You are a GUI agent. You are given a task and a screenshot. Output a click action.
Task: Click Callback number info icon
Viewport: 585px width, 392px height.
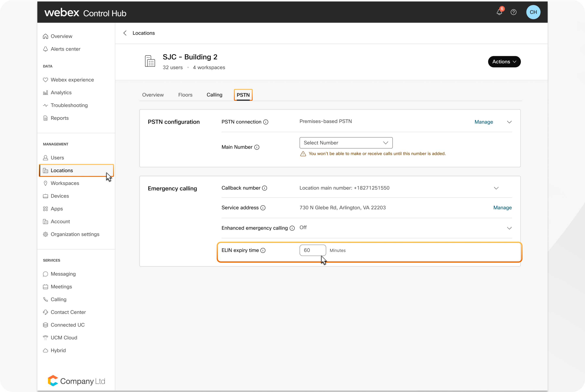pos(264,188)
